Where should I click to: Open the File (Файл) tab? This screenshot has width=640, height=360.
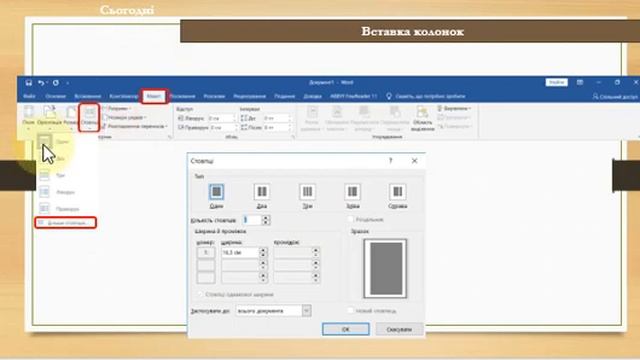tap(29, 96)
